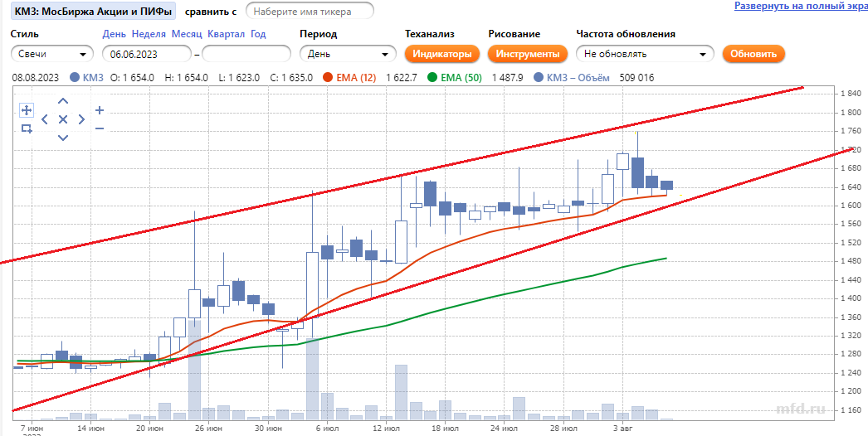Zoom in with the plus icon
This screenshot has height=436, width=868.
(x=100, y=110)
